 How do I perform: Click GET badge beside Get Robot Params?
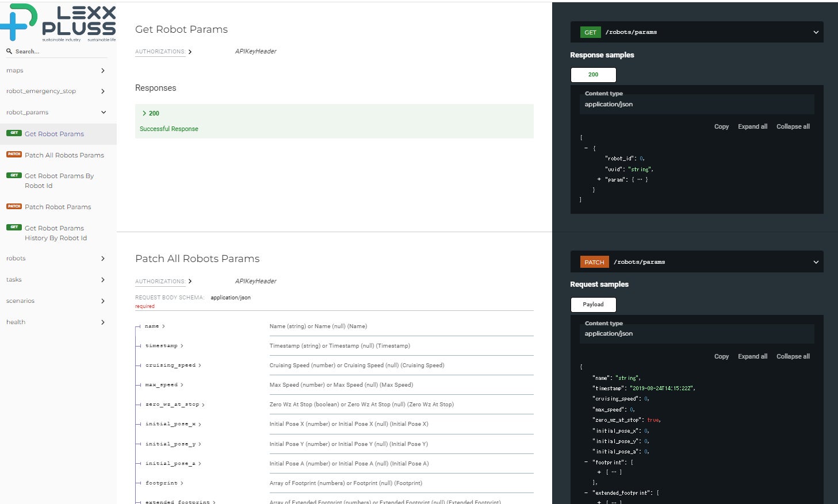point(14,133)
